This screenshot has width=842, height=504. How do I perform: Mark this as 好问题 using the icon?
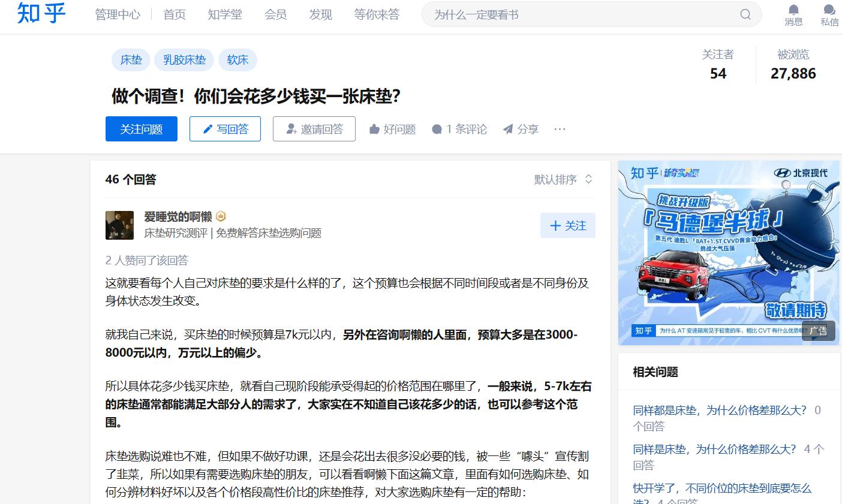click(x=373, y=129)
